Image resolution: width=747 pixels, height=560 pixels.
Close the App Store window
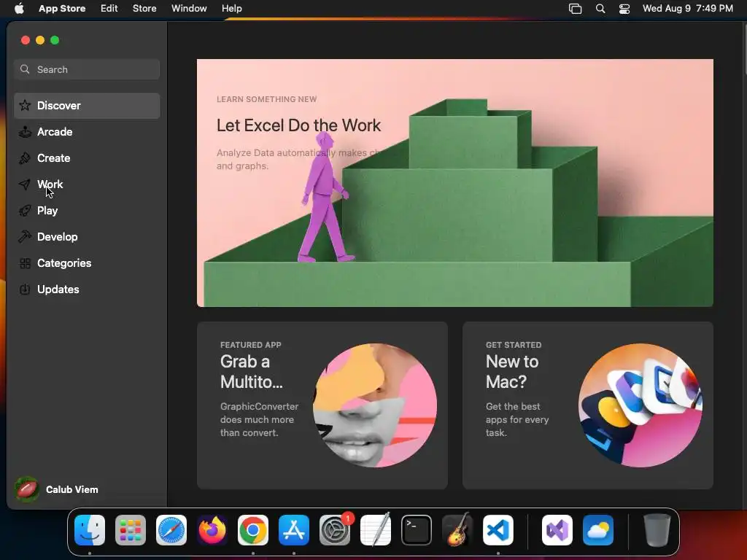(26, 40)
